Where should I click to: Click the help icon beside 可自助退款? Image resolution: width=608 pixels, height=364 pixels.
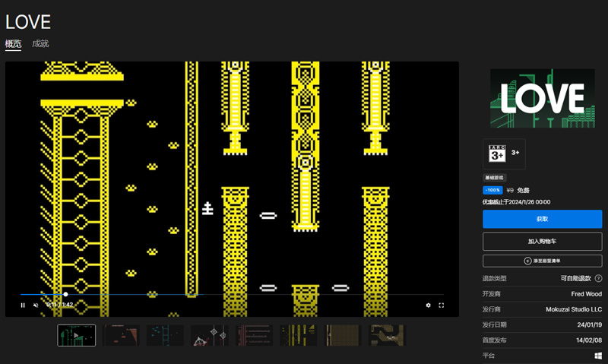[598, 278]
